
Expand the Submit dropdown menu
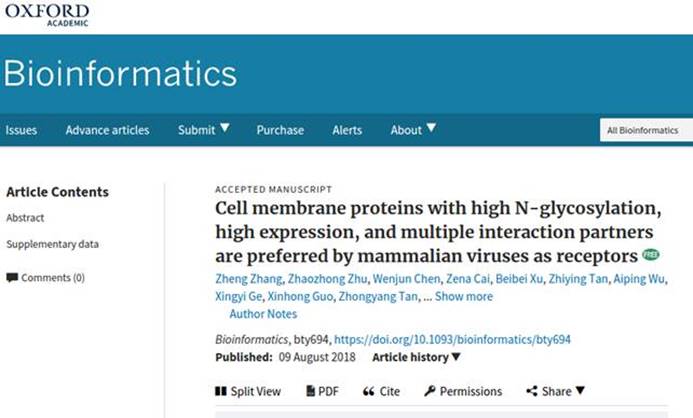[224, 129]
